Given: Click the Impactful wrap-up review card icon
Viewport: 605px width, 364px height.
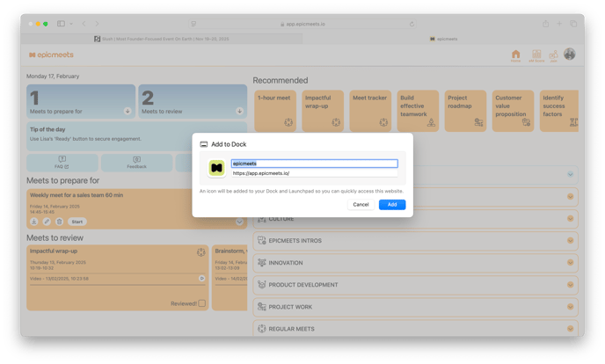Looking at the screenshot, I should (201, 252).
